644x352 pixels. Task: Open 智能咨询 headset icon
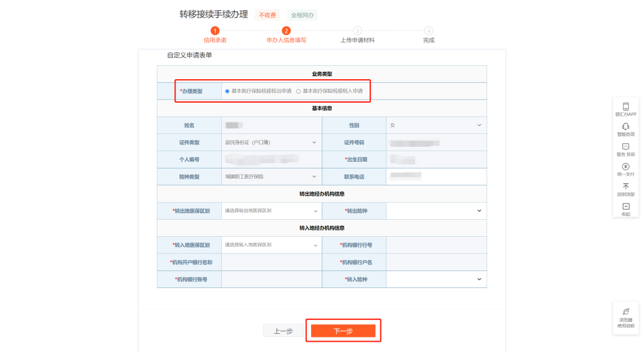coord(625,127)
